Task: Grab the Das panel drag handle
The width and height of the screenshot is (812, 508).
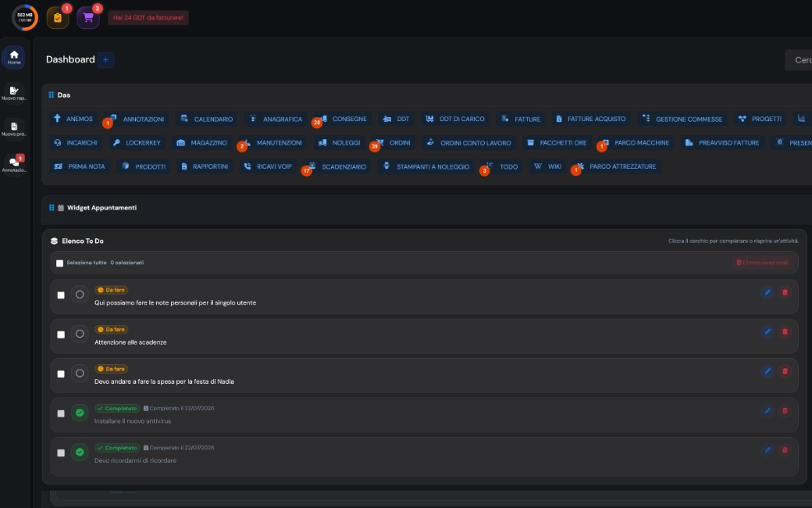Action: coord(52,95)
